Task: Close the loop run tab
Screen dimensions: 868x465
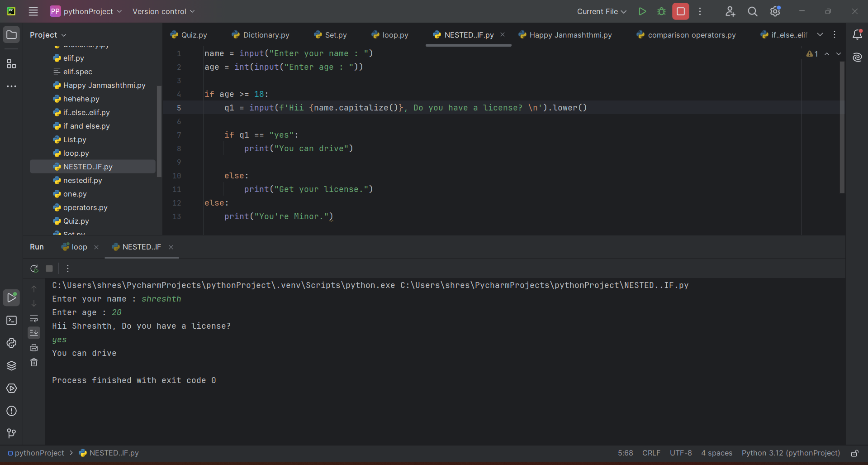Action: (x=96, y=247)
